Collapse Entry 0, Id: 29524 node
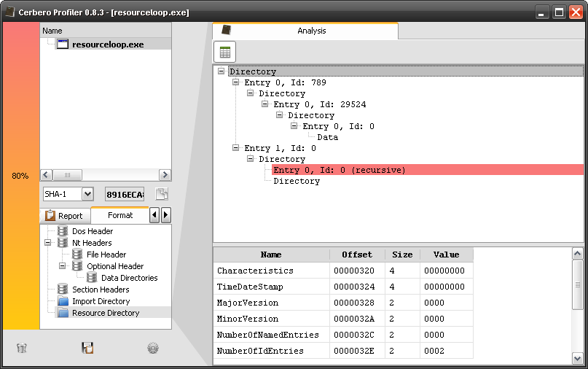Image resolution: width=588 pixels, height=369 pixels. (264, 104)
